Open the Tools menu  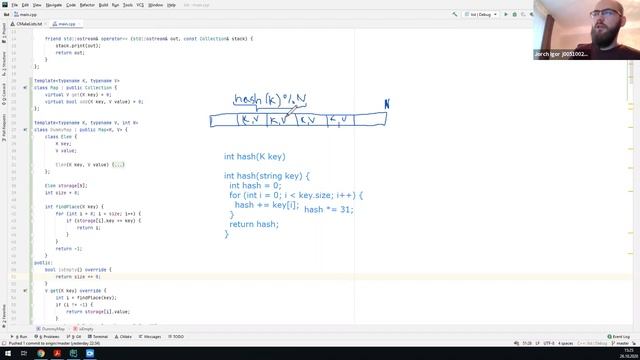(x=128, y=5)
